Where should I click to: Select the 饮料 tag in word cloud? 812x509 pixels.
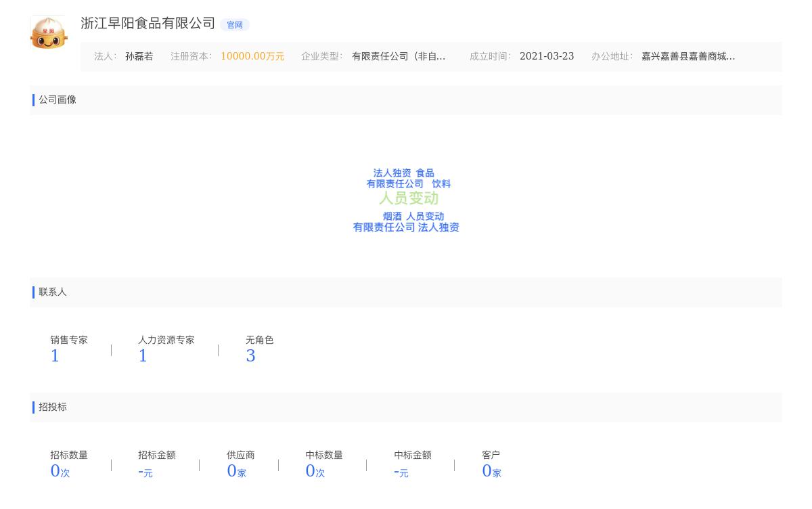click(x=441, y=184)
